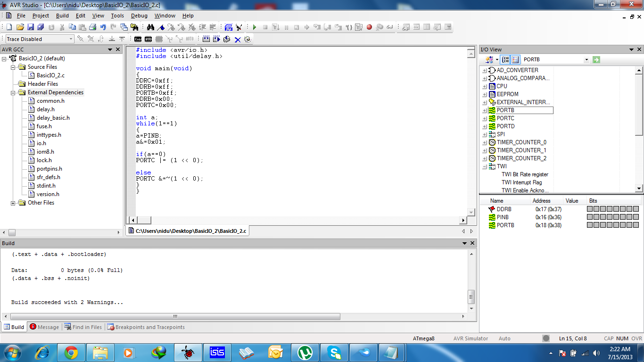The image size is (644, 362).
Task: Open the PORTB search dropdown in I/O View
Action: click(587, 60)
